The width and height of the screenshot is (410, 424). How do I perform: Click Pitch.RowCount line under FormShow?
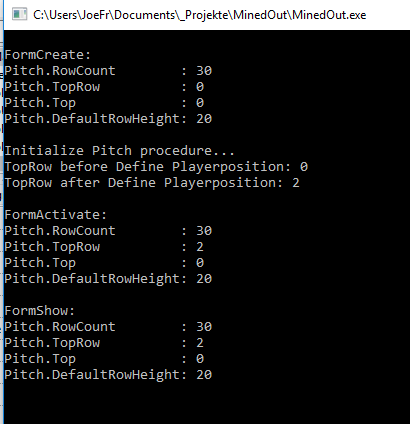[108, 327]
